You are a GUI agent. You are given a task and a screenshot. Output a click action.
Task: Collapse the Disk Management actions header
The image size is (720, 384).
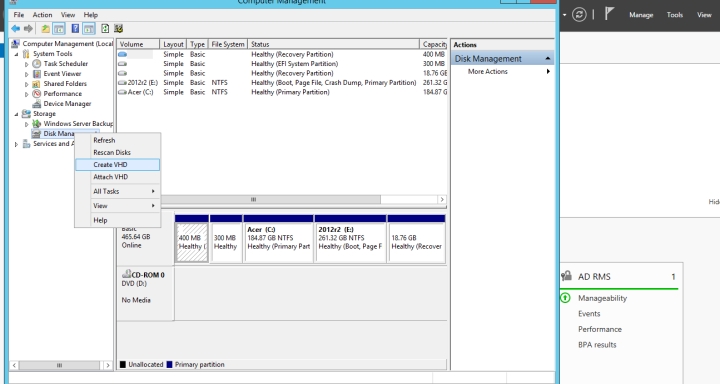(548, 58)
